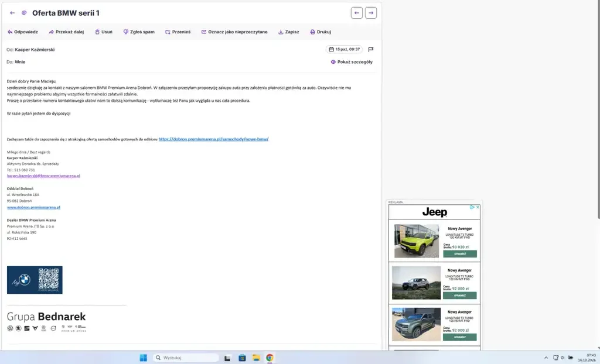The width and height of the screenshot is (600, 364).
Task: Report the email using Zgłoś spam
Action: click(139, 32)
